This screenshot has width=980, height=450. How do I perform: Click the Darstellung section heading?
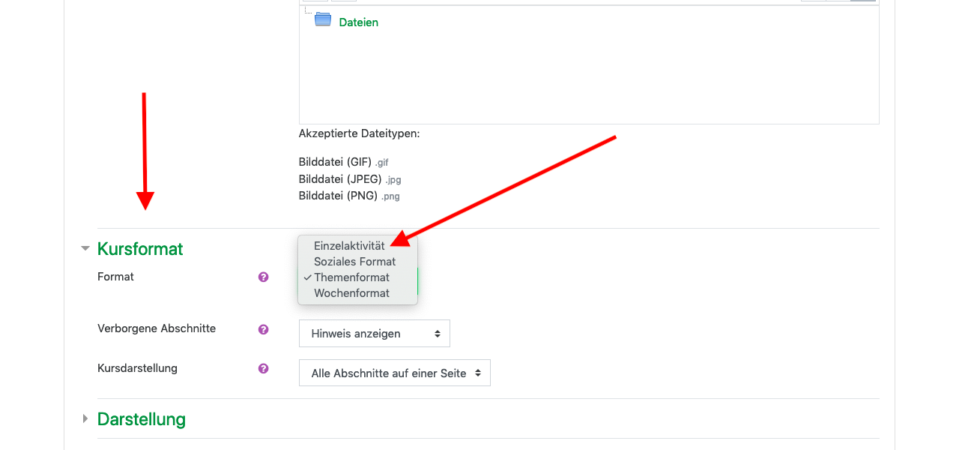[142, 419]
